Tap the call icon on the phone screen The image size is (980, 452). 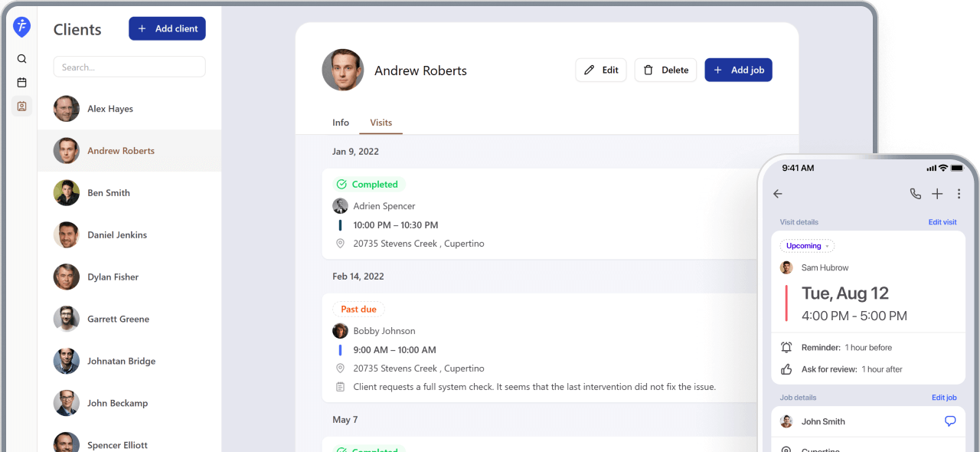click(x=915, y=194)
